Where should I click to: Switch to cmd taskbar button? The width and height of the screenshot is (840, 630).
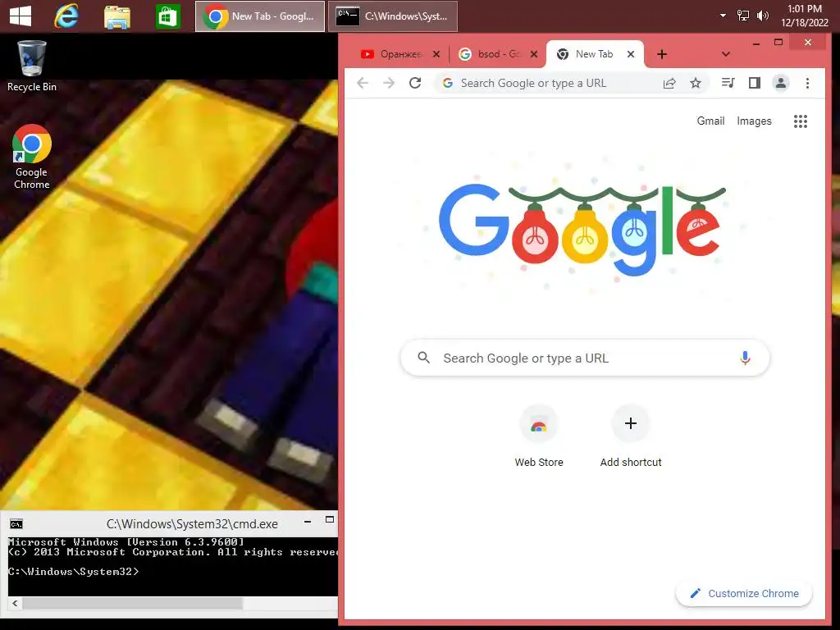point(393,16)
